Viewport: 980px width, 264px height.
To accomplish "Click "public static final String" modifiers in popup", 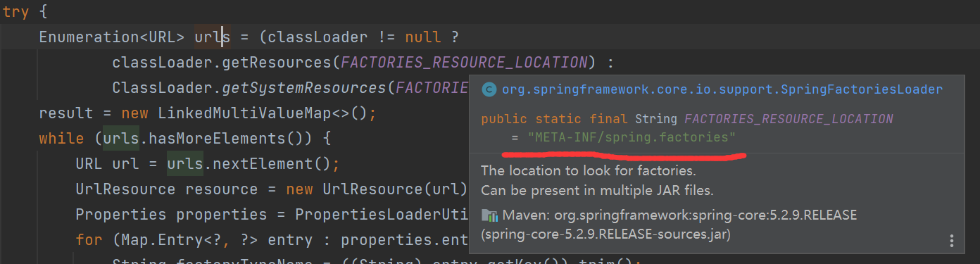I will point(579,119).
